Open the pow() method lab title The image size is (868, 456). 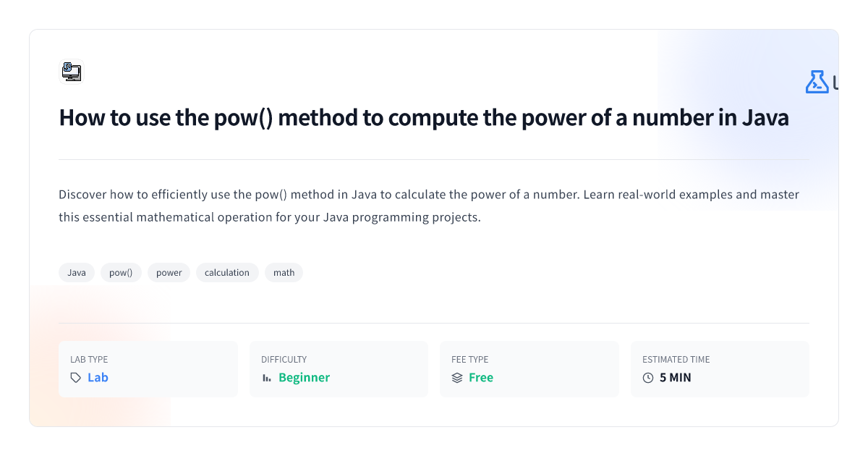point(424,117)
